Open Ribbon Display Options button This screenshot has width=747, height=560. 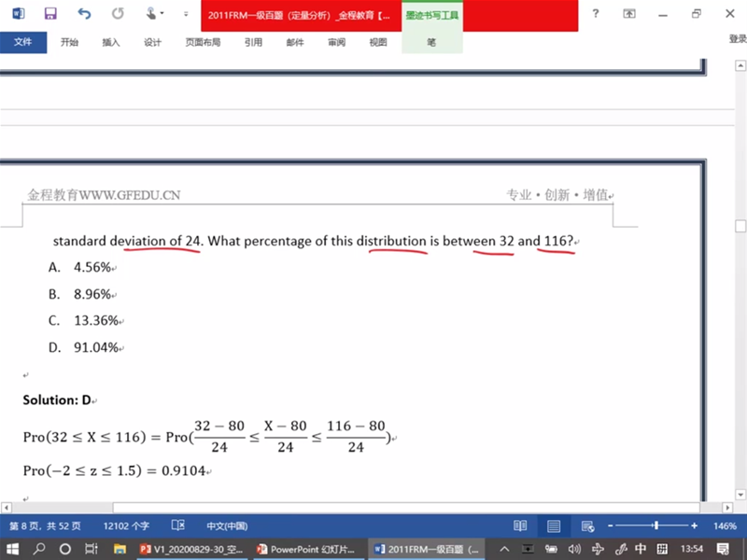[629, 14]
